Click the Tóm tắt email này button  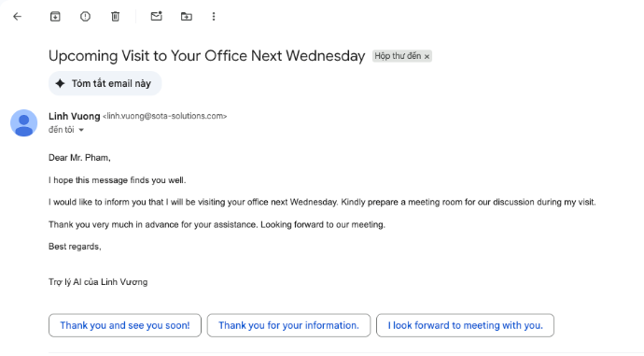[105, 83]
